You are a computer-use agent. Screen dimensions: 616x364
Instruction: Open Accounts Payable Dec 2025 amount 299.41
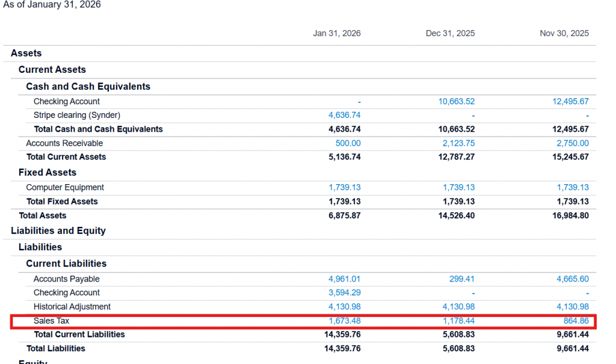coord(462,279)
